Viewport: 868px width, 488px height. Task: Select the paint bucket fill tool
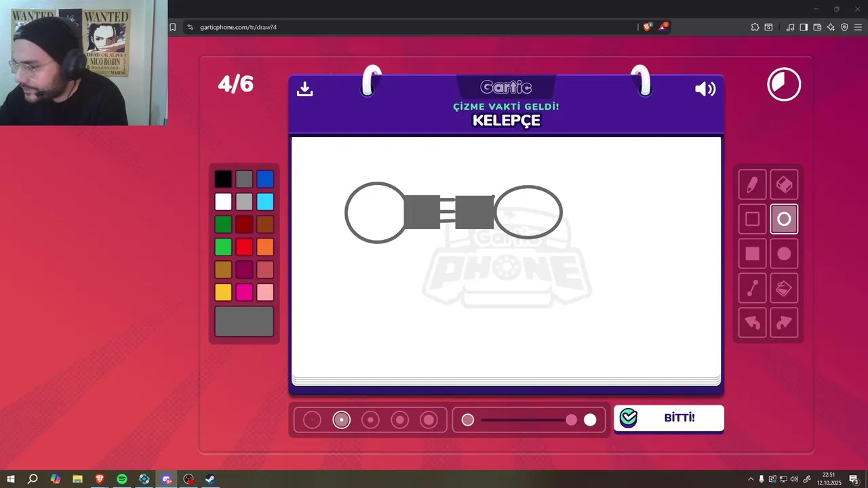pos(784,288)
